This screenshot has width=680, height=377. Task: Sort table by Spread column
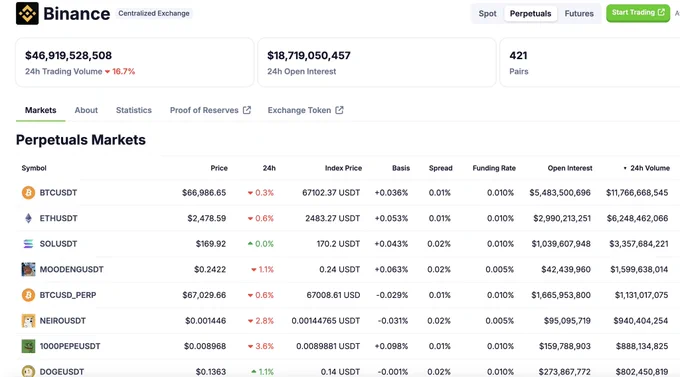441,168
